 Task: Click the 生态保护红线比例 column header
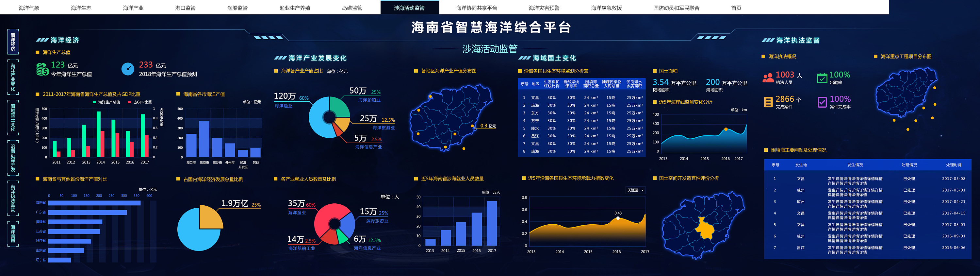click(552, 84)
